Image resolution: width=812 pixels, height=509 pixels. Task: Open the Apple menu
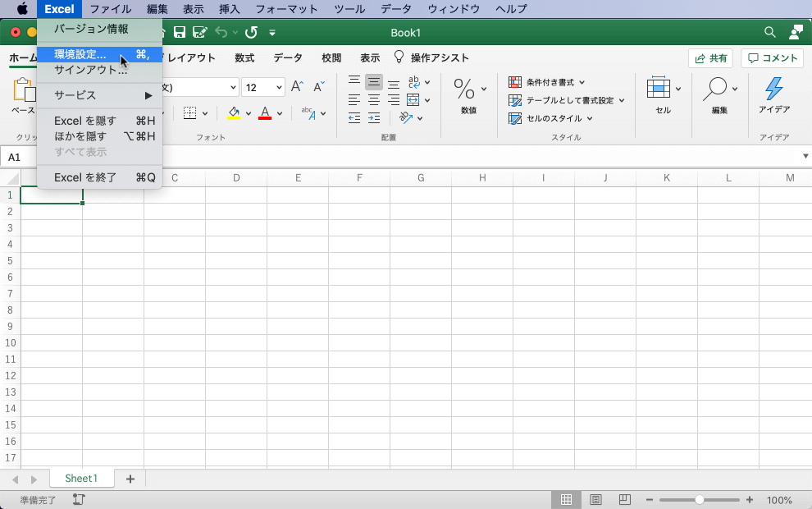(22, 9)
